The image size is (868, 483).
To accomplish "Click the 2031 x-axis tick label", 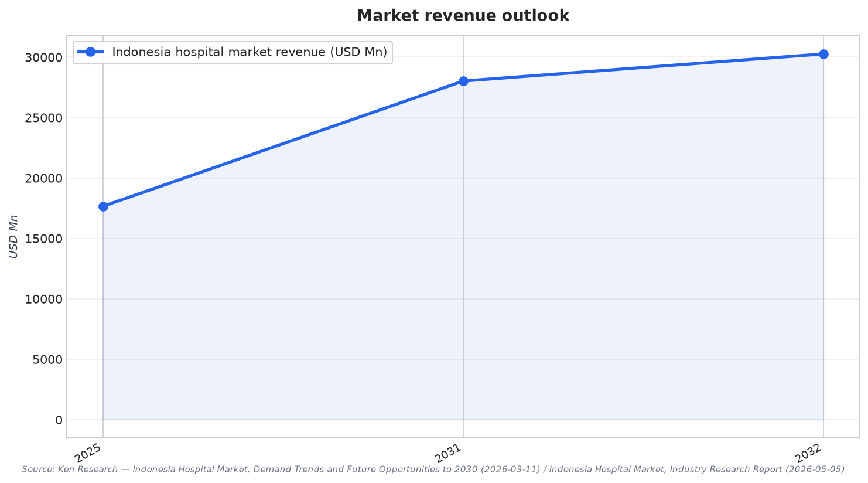I will click(x=449, y=454).
